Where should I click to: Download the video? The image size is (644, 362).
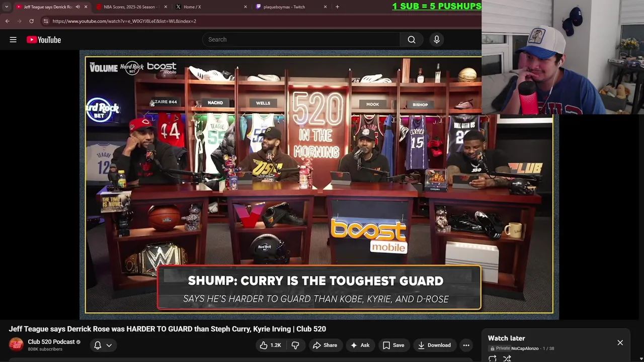point(434,345)
